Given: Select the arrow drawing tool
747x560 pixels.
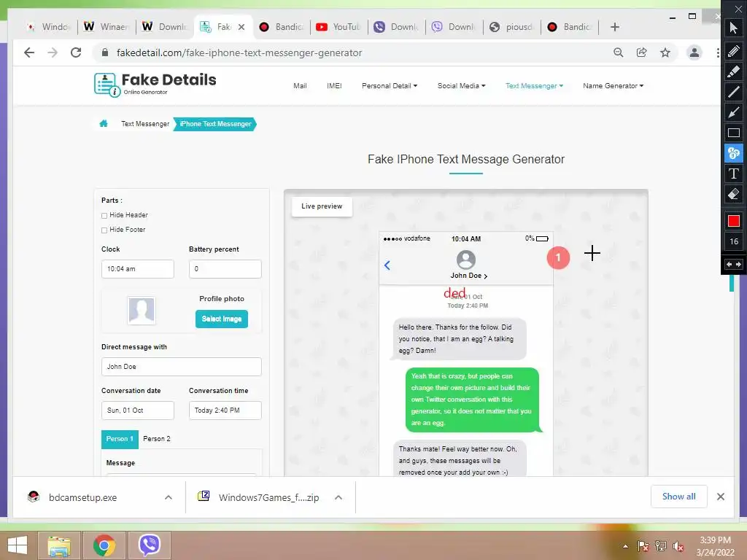Looking at the screenshot, I should [x=734, y=112].
